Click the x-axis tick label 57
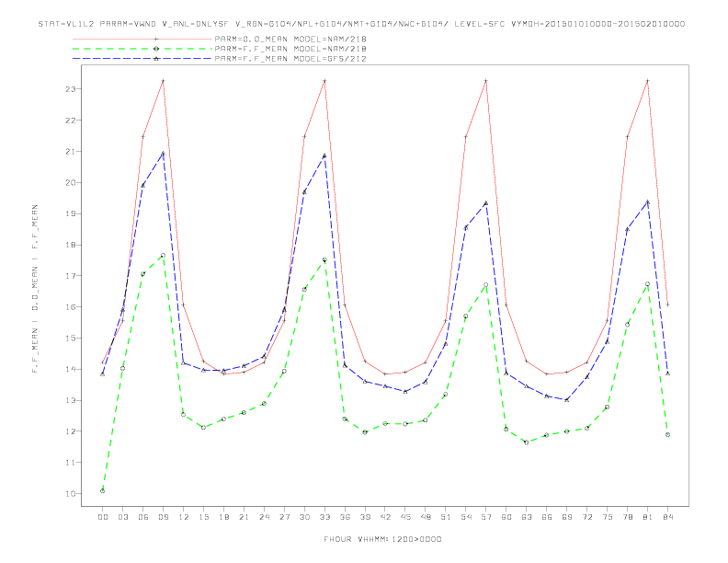Screen dimensions: 728x563 point(486,517)
